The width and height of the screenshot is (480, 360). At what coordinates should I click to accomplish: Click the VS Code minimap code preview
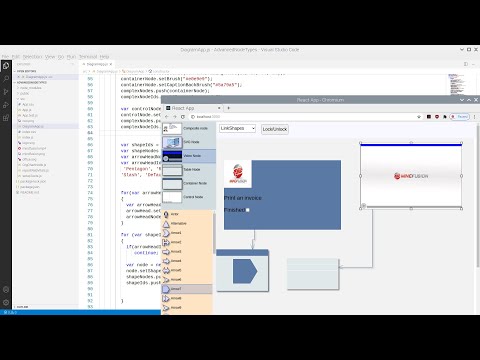tap(456, 84)
